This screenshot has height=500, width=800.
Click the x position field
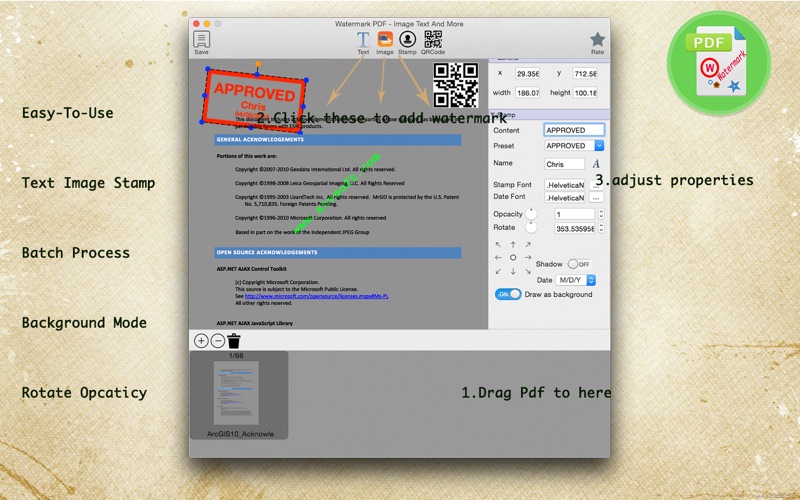[x=527, y=73]
